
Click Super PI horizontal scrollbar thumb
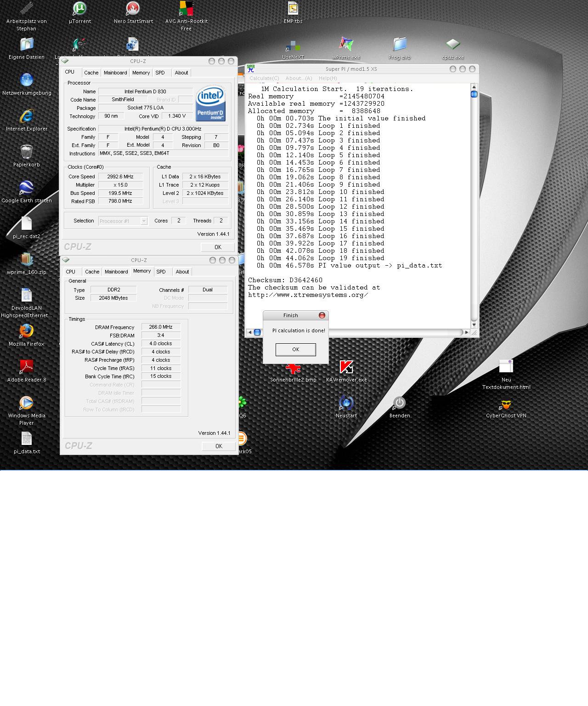point(257,332)
